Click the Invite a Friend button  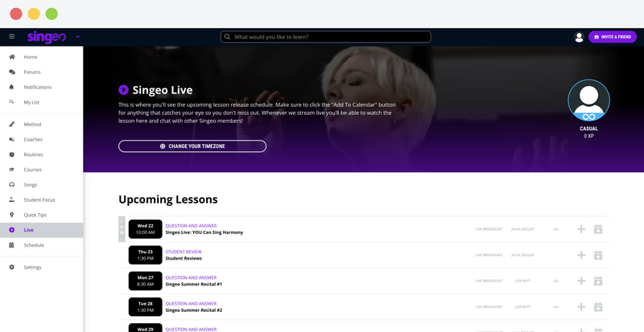613,37
